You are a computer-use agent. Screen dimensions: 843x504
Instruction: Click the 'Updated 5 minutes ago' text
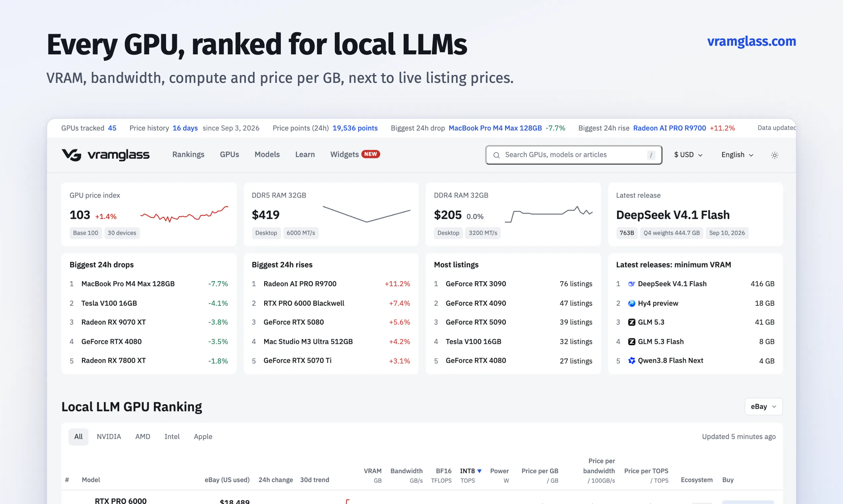pos(739,437)
